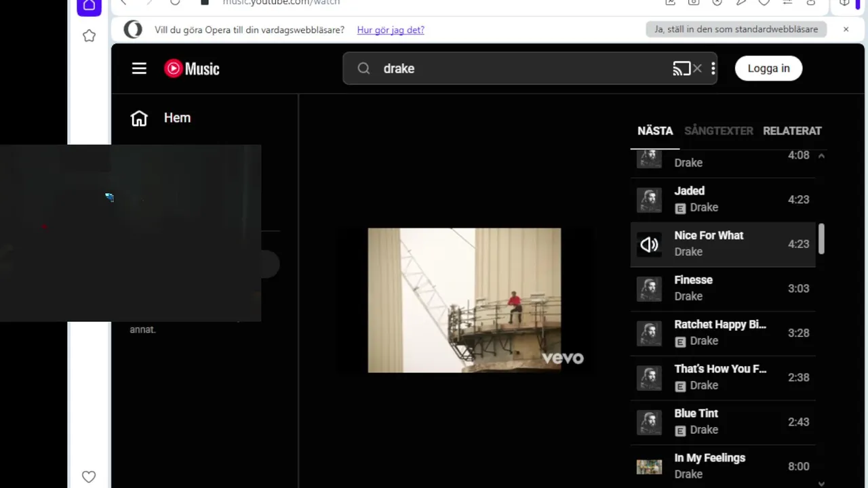The width and height of the screenshot is (868, 488).
Task: Click the 2:43 duration of Blue Tint
Action: (798, 422)
